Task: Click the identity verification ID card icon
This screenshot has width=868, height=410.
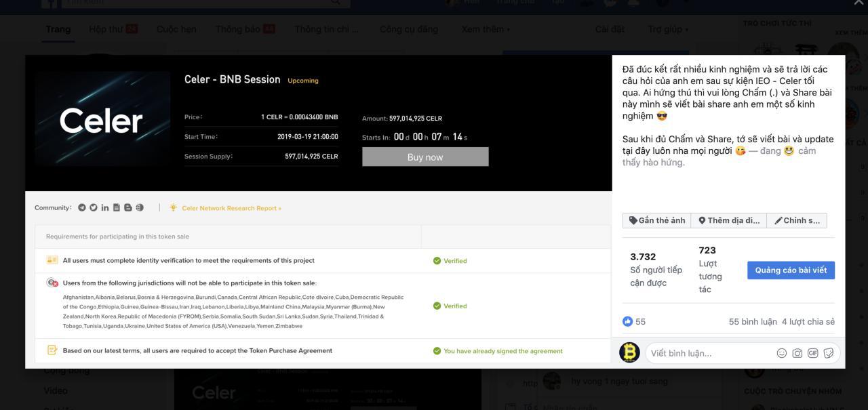Action: click(52, 260)
